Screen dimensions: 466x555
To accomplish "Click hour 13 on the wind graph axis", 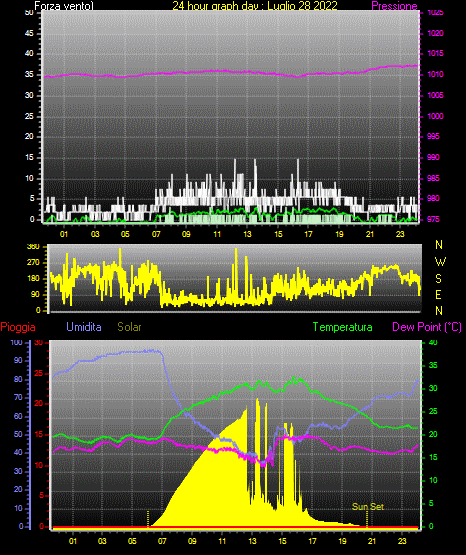I will pyautogui.click(x=247, y=234).
